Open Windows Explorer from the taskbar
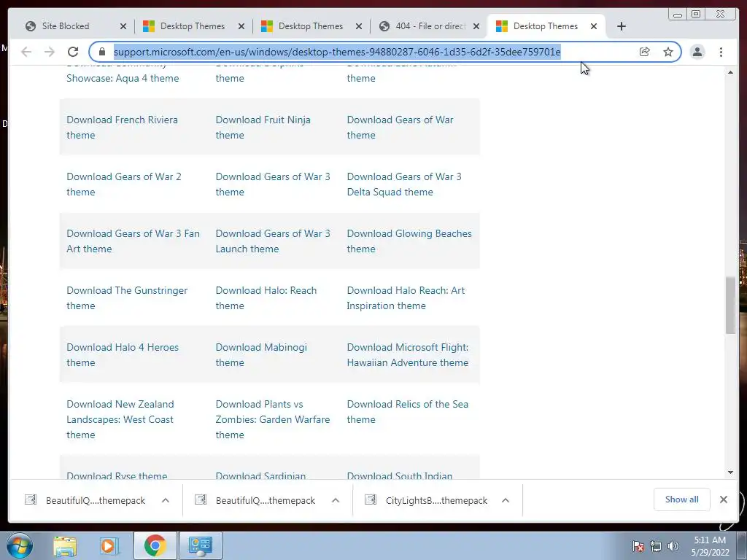 65,545
